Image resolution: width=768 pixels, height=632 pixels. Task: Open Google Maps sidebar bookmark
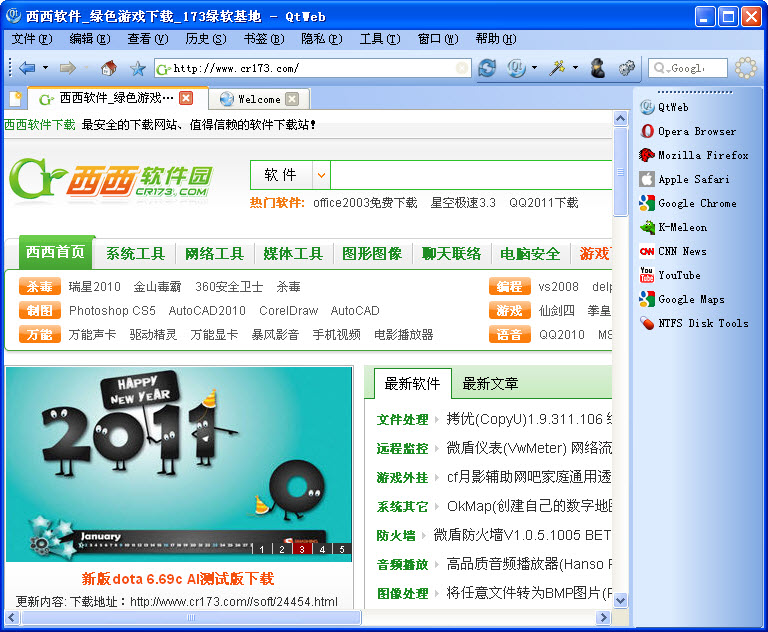pyautogui.click(x=682, y=299)
